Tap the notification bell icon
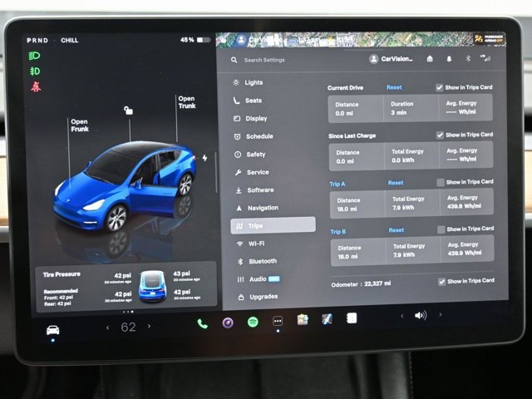Screen dimensions: 532x399 (449, 59)
